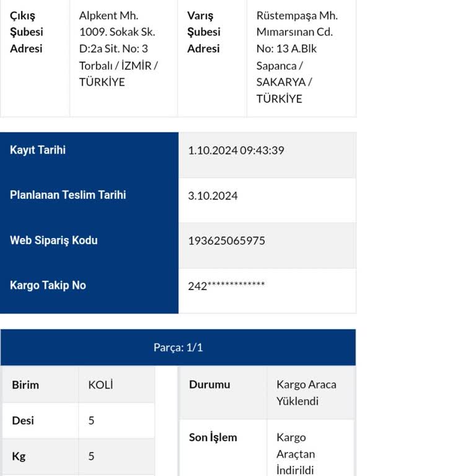
Task: Click the Son İşlem label
Action: coord(213,437)
